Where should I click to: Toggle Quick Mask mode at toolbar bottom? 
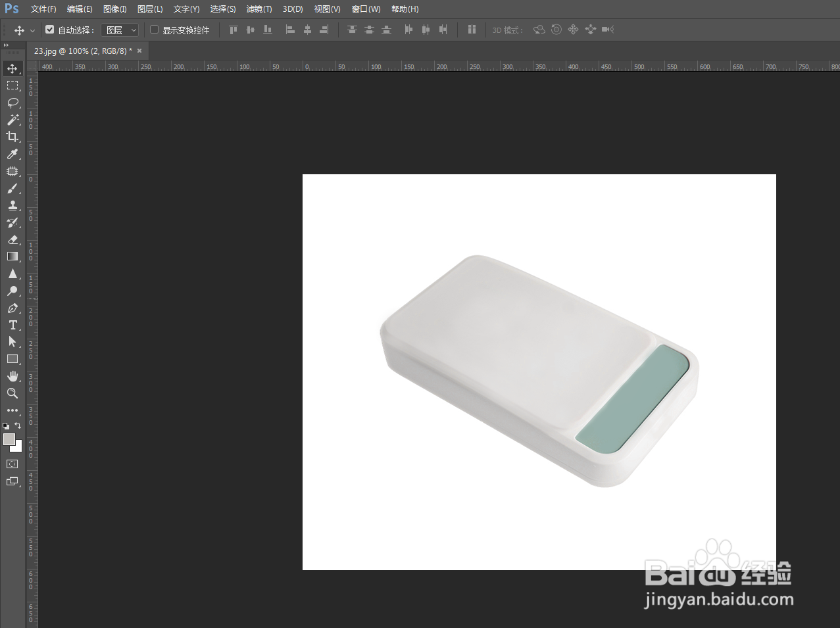click(x=12, y=464)
